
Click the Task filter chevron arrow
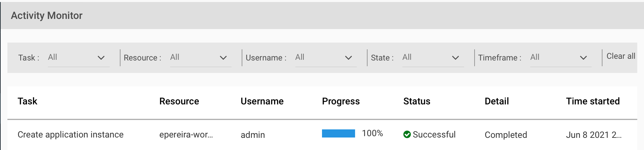(101, 58)
